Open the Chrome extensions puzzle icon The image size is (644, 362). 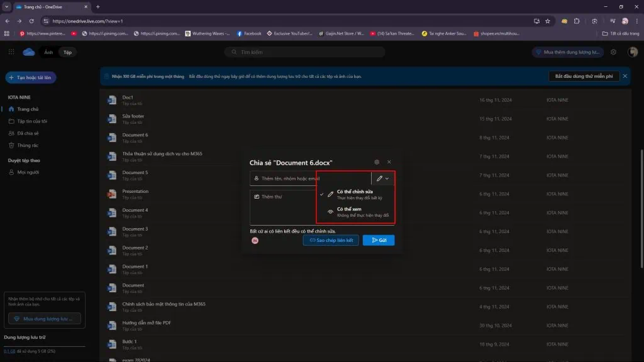577,21
